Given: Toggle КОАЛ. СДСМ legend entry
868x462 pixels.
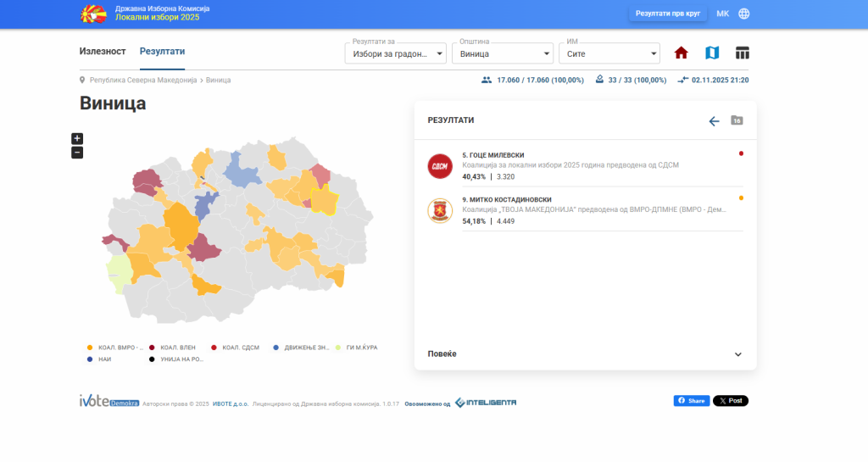Looking at the screenshot, I should (x=237, y=348).
